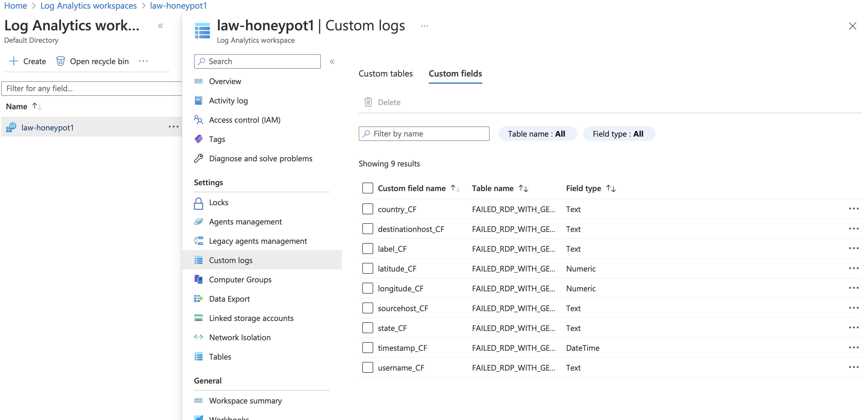Viewport: 868px width, 420px height.
Task: Click the Data Export icon
Action: (x=198, y=299)
